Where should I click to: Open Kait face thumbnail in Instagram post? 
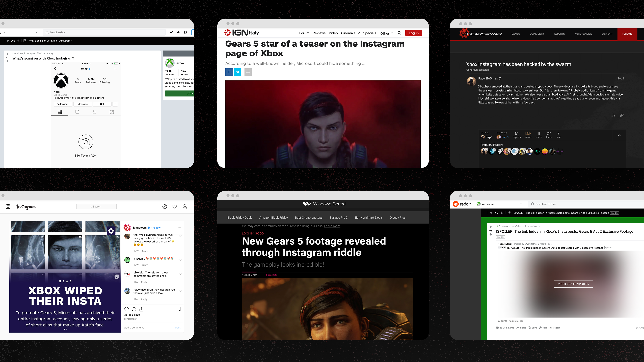pos(65,252)
